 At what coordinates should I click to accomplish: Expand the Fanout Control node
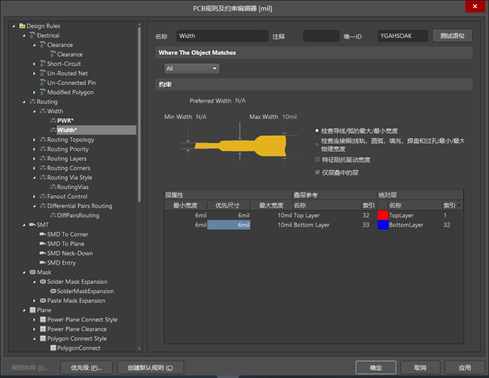click(x=34, y=196)
